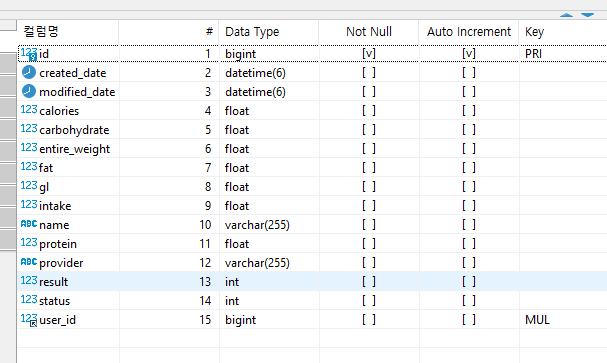Sort by Key column header
Viewport: 607px width, 363px height.
point(563,32)
